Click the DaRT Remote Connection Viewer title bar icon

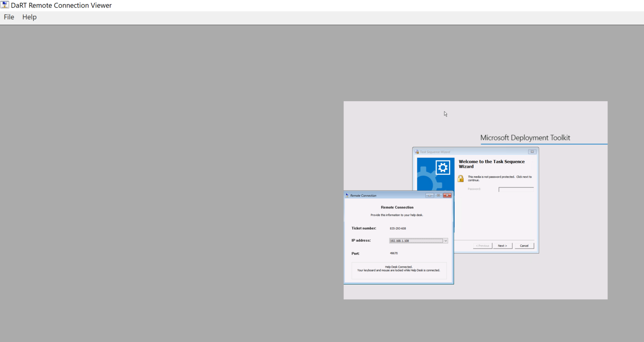pos(5,5)
